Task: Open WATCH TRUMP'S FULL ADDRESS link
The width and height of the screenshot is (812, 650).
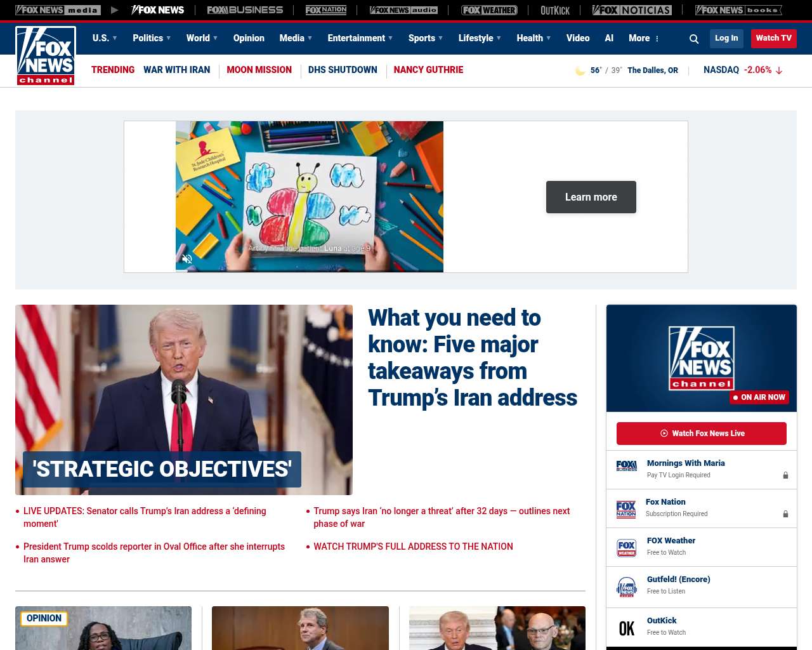Action: point(413,547)
